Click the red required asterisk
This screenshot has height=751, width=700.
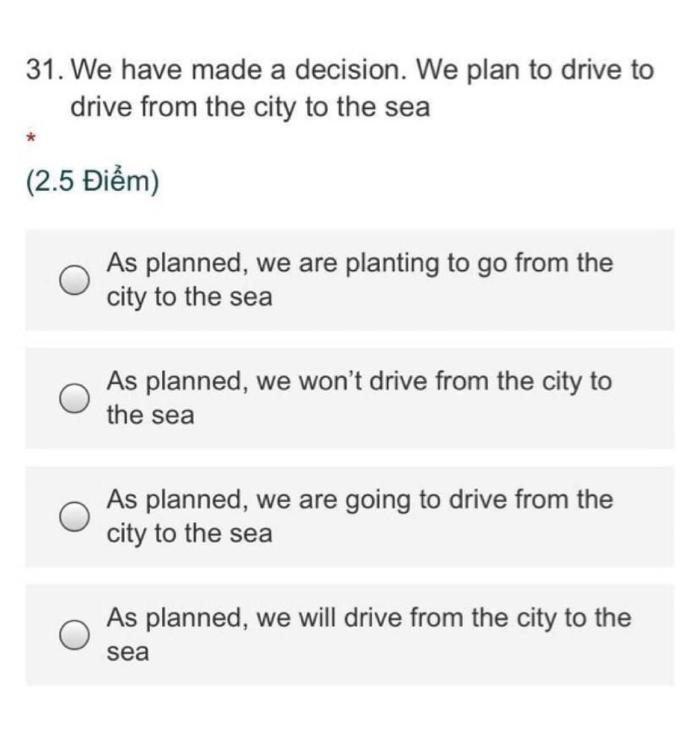[x=31, y=138]
